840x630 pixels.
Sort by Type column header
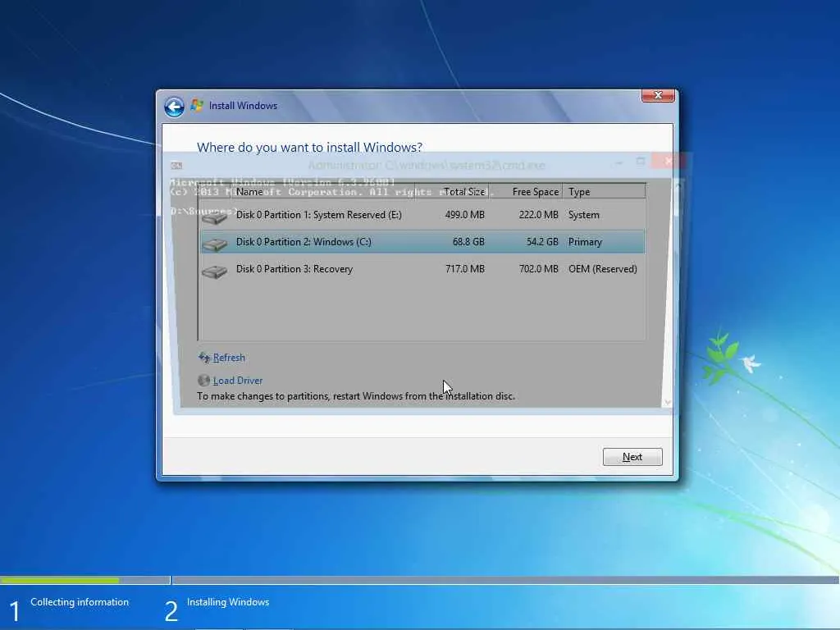coord(605,191)
